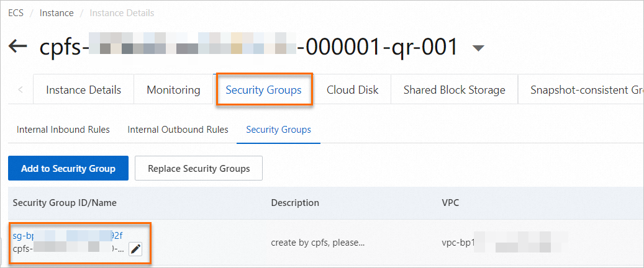View Internal Inbound Rules sub-tab
644x268 pixels.
[63, 130]
